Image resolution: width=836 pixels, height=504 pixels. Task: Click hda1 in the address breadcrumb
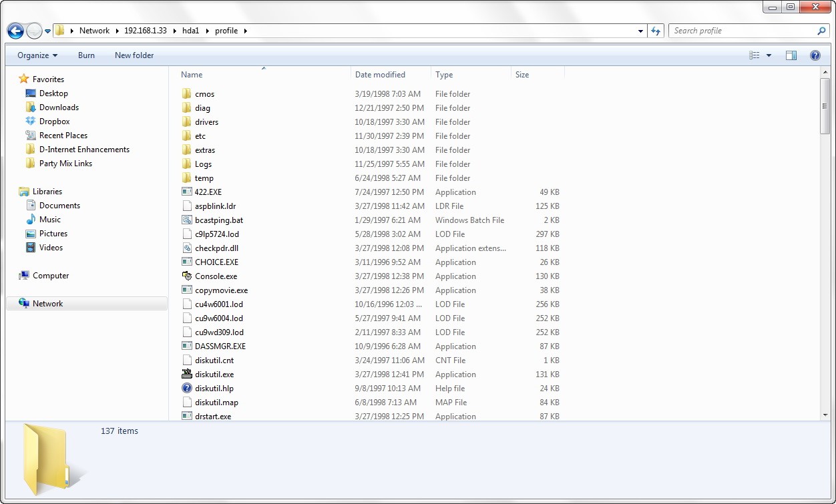[x=191, y=31]
